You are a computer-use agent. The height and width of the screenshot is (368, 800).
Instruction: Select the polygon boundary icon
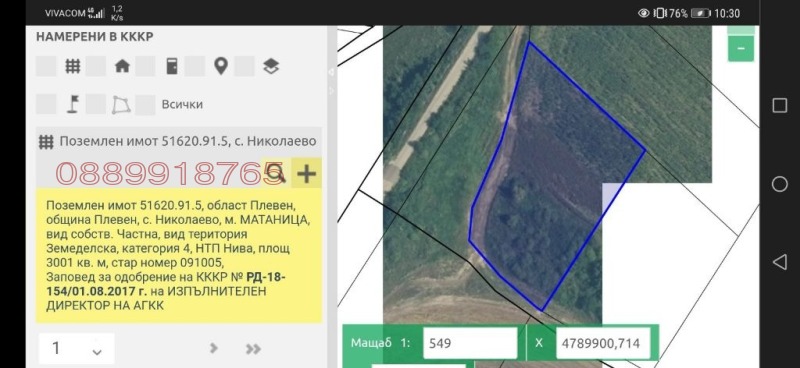(x=121, y=105)
